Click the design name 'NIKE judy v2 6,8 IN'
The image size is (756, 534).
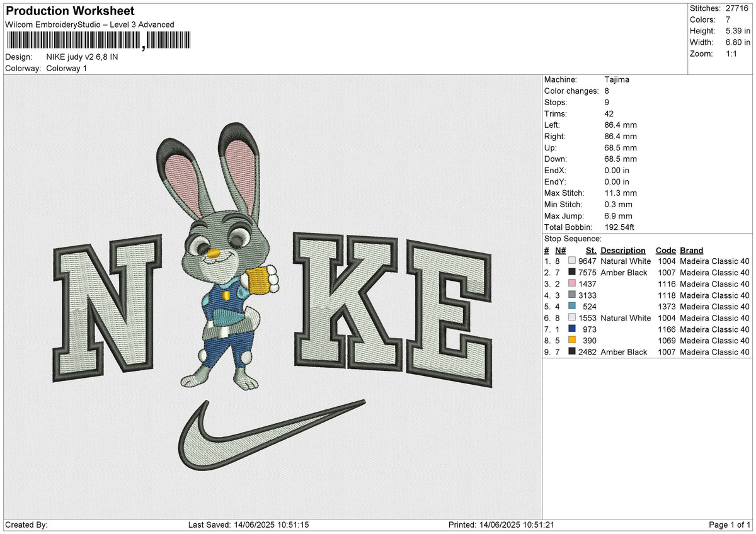pos(82,57)
